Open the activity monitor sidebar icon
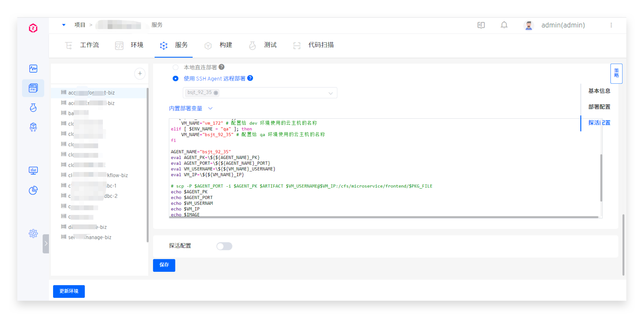The width and height of the screenshot is (644, 318). pos(33,68)
